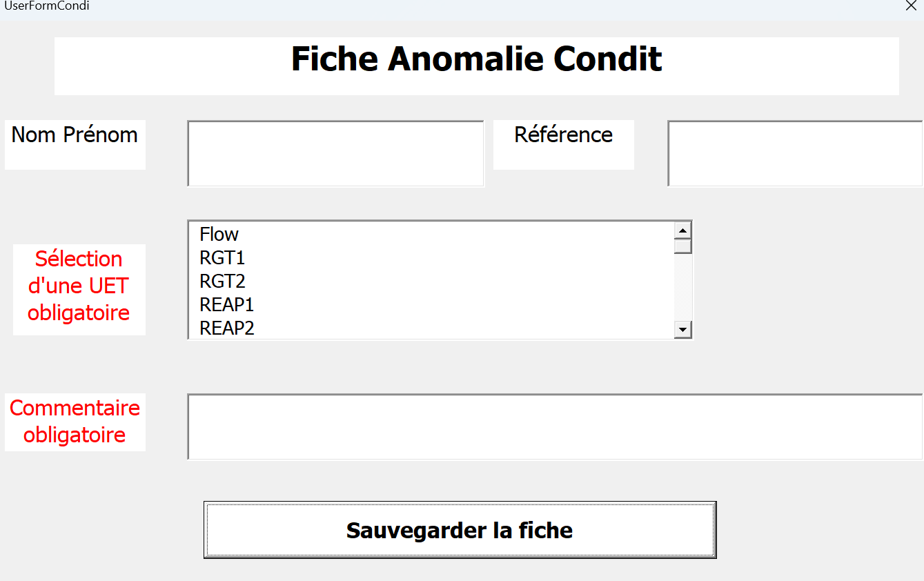Click the Sauvegarder la fiche button

[460, 530]
